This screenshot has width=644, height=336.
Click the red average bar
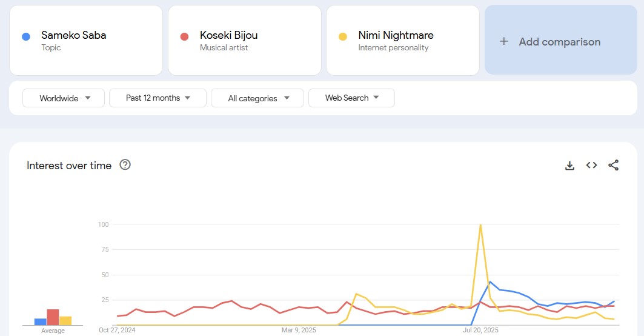53,317
